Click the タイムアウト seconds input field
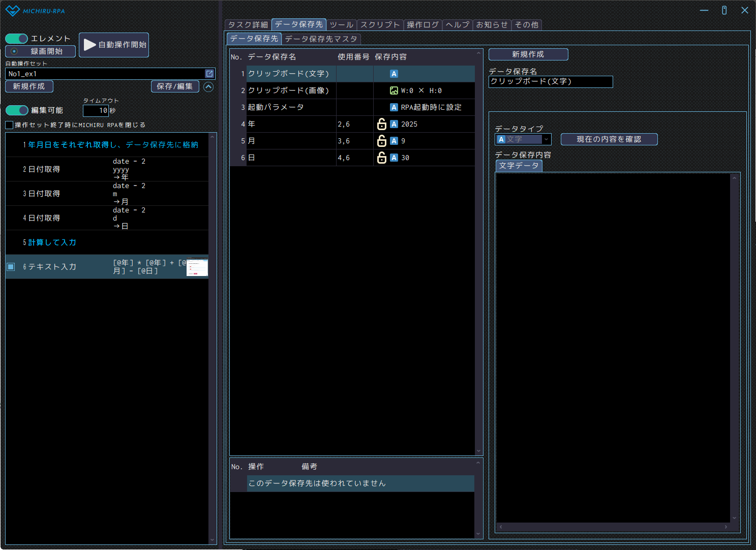The height and width of the screenshot is (550, 756). pyautogui.click(x=96, y=110)
